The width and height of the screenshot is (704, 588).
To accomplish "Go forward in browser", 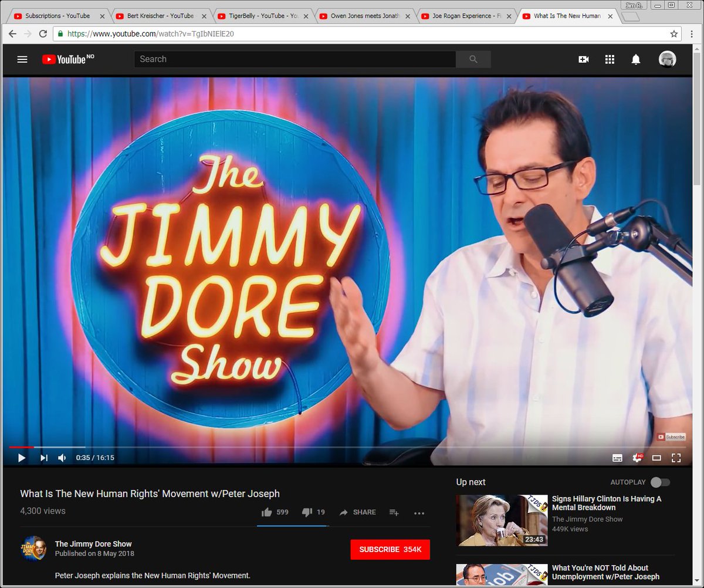I will [x=28, y=33].
